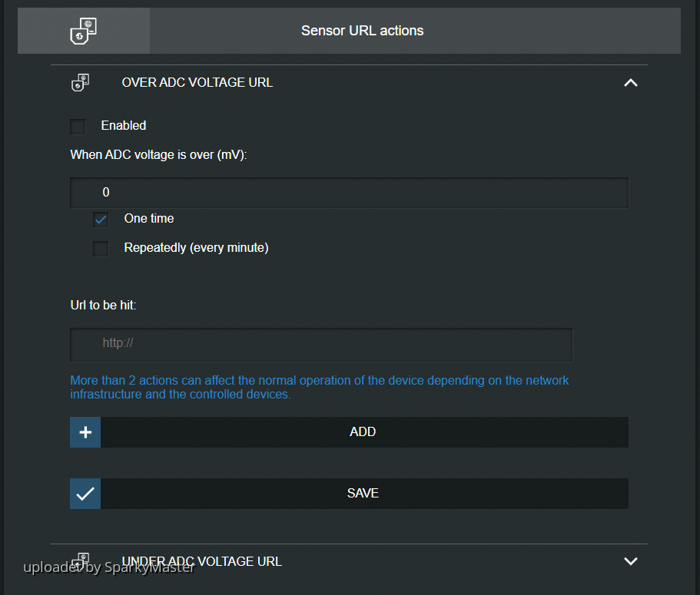Click the http:// URL input field
Viewport: 700px width, 595px height.
(x=321, y=344)
